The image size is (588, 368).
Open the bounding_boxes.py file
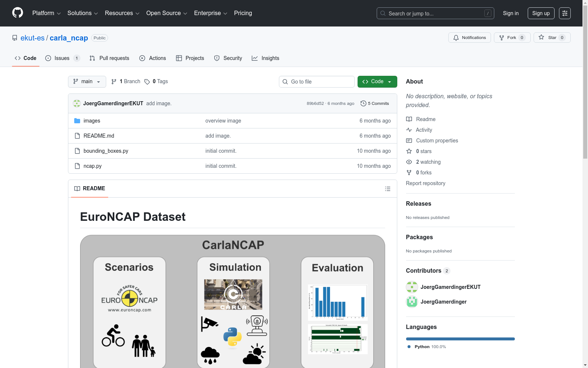(x=106, y=151)
